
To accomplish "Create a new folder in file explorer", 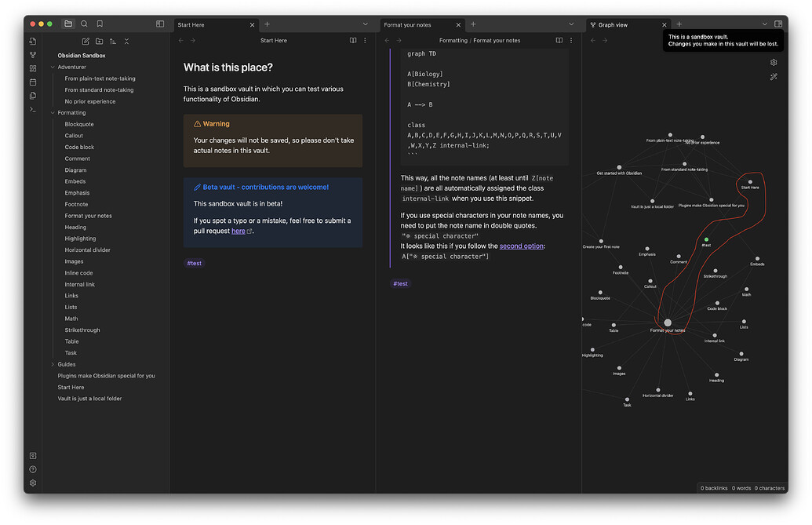I will coord(99,41).
